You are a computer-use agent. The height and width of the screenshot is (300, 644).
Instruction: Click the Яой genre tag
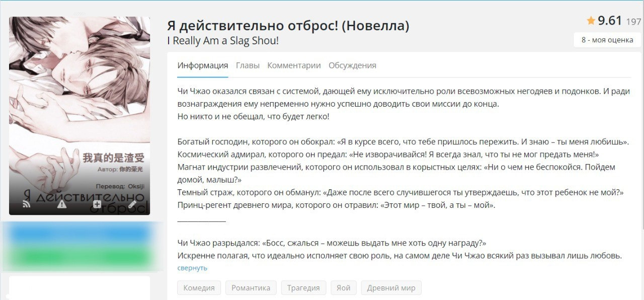(x=344, y=288)
